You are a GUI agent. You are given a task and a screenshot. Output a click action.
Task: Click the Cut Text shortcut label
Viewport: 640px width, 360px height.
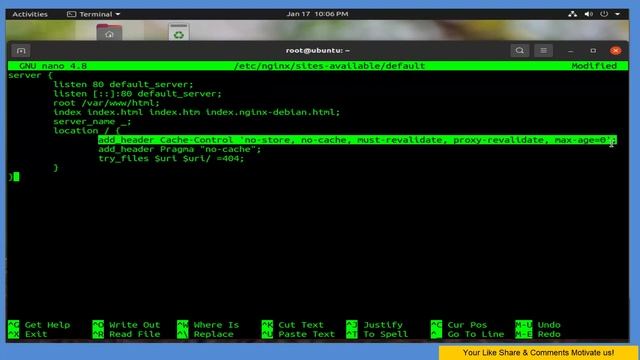tap(301, 325)
